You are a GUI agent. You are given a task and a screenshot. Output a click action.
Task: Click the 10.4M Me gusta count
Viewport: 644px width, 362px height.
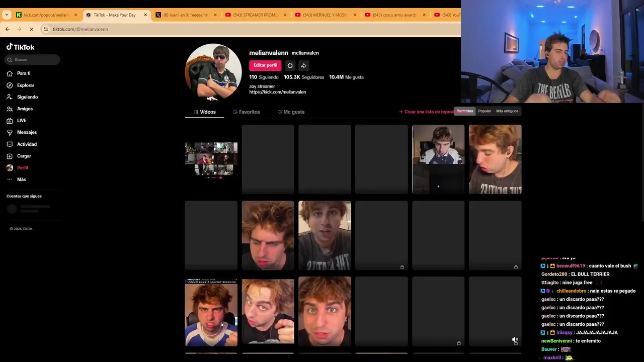tap(346, 77)
